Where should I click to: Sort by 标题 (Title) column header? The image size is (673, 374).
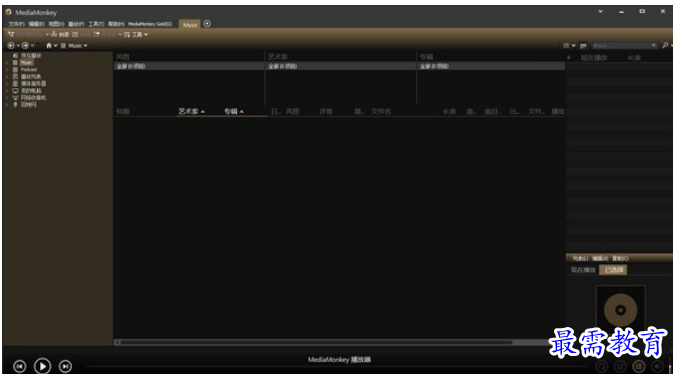pos(123,111)
